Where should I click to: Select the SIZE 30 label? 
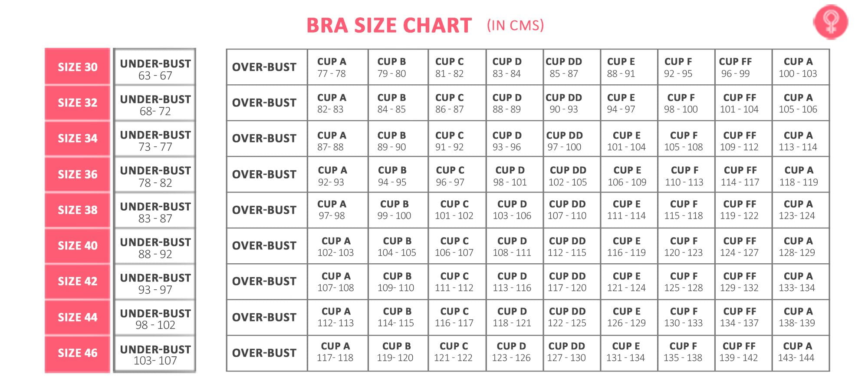click(78, 67)
